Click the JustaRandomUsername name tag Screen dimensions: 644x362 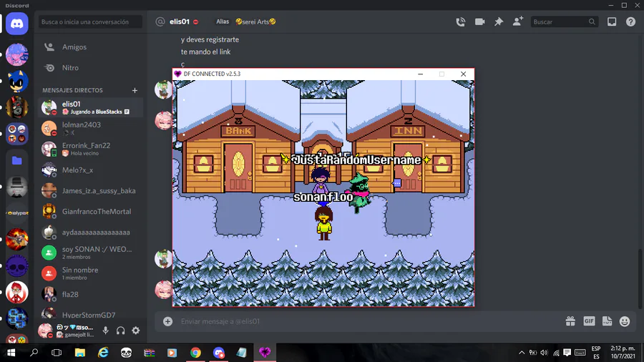point(356,160)
